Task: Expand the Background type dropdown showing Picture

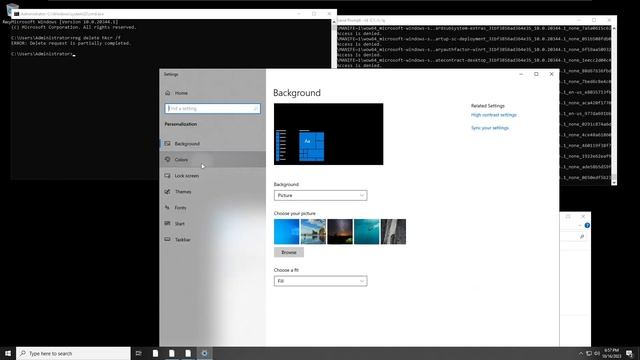Action: click(320, 196)
